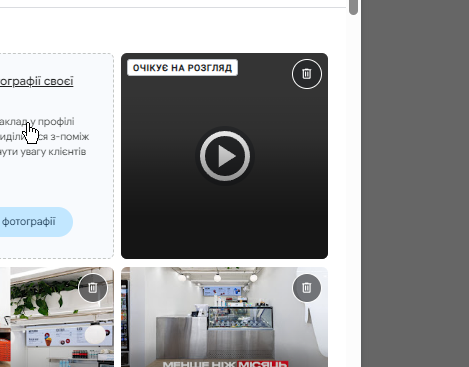Delete the video awaiting review
This screenshot has height=367, width=469.
pos(307,74)
